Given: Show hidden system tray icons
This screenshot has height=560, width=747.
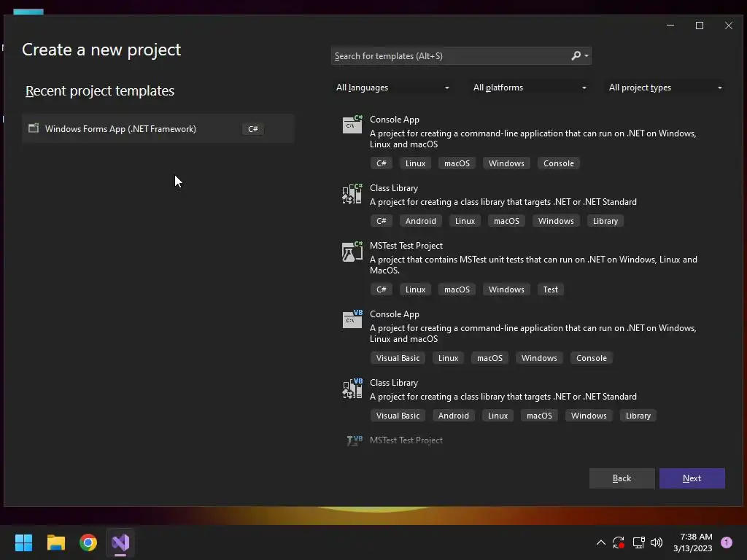Looking at the screenshot, I should point(601,542).
